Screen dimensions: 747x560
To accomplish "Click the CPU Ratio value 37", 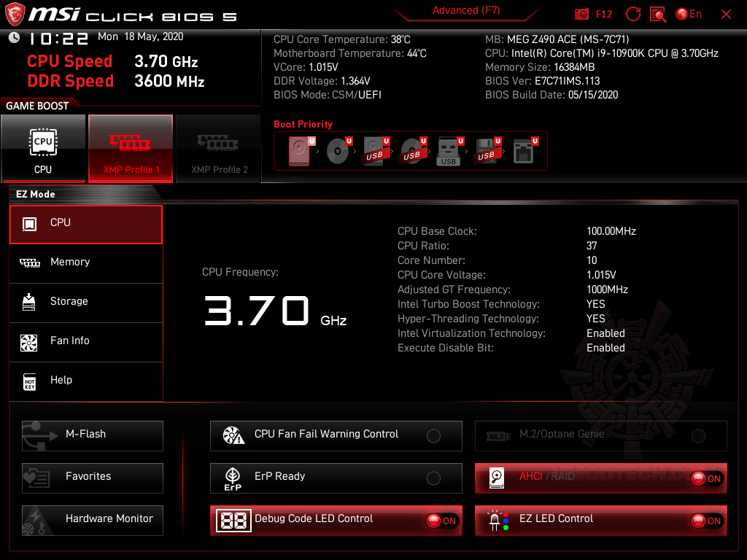I will point(592,246).
